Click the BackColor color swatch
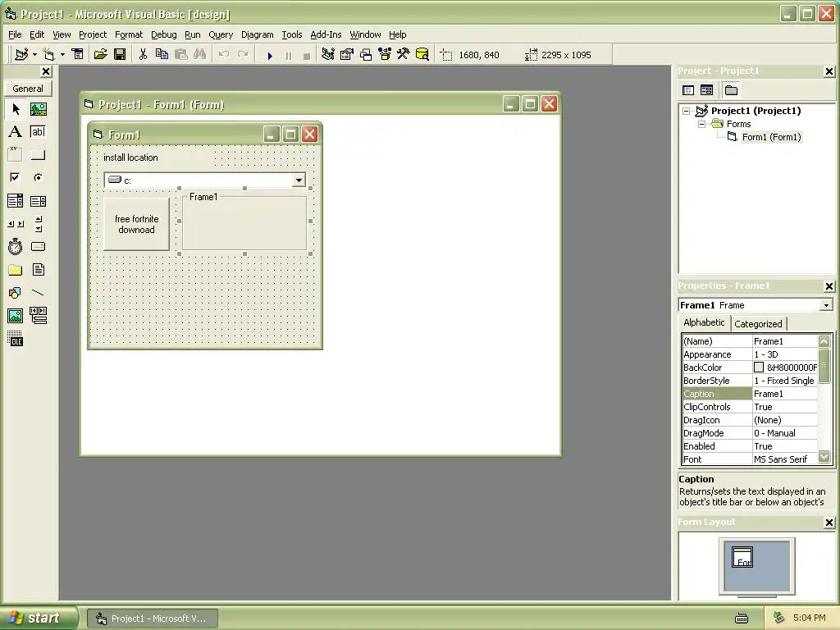This screenshot has height=630, width=840. tap(759, 367)
